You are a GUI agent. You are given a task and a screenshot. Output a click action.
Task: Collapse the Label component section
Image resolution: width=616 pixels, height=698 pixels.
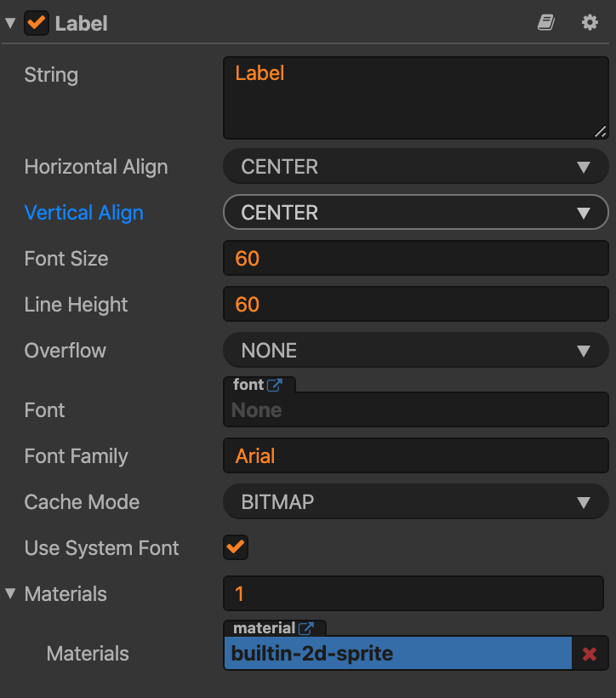[x=10, y=23]
